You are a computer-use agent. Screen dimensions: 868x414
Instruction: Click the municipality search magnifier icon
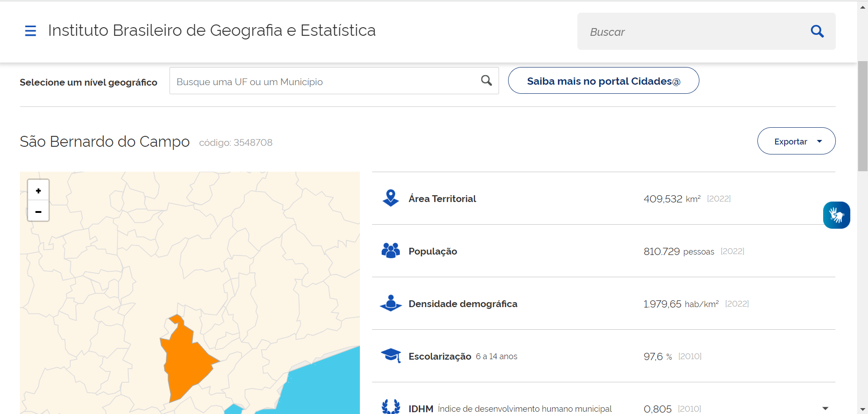coord(486,81)
